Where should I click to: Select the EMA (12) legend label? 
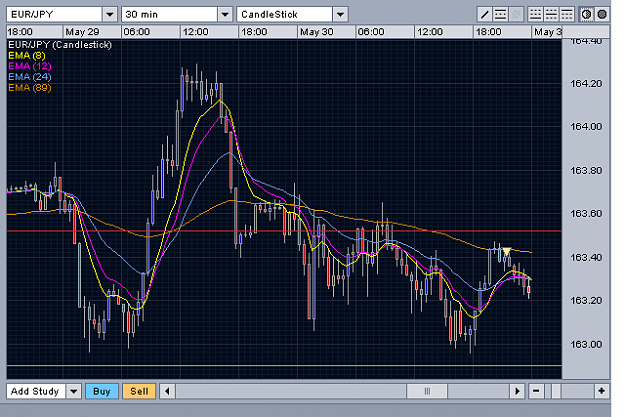[x=30, y=66]
